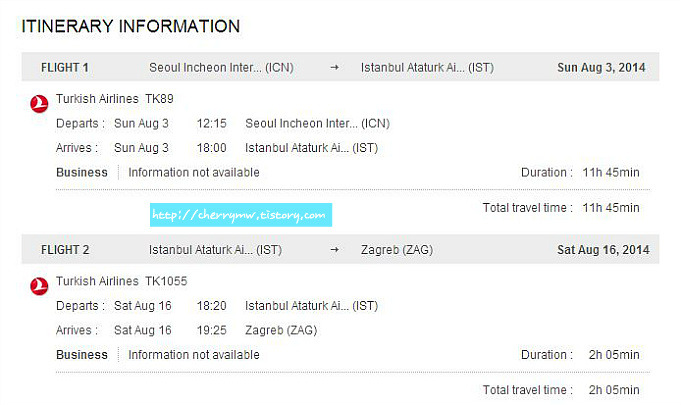681x405 pixels.
Task: Click Business class label under flight TK89
Action: coord(82,172)
